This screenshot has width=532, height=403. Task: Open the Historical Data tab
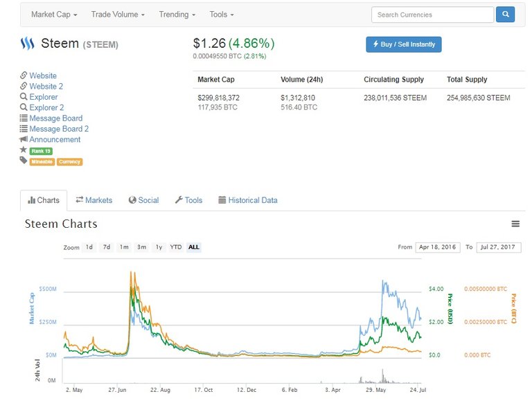tap(248, 200)
